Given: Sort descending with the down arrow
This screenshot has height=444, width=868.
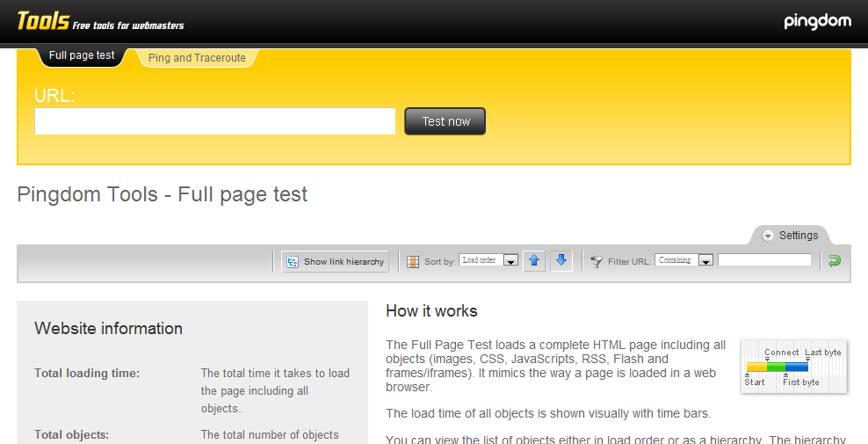Looking at the screenshot, I should (561, 260).
